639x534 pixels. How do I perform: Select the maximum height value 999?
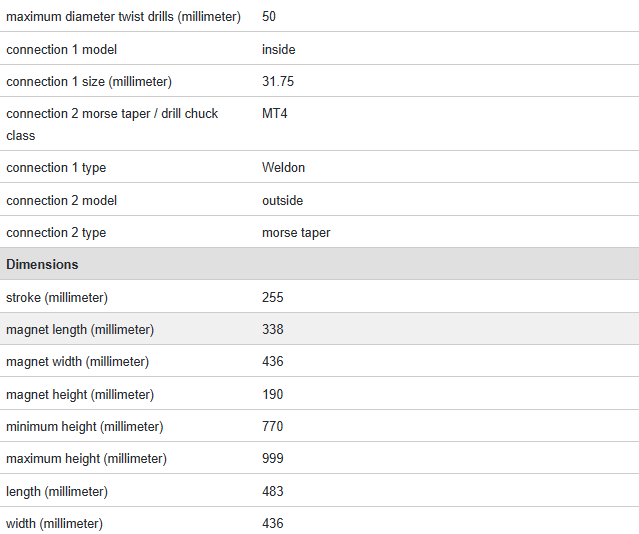pos(273,459)
